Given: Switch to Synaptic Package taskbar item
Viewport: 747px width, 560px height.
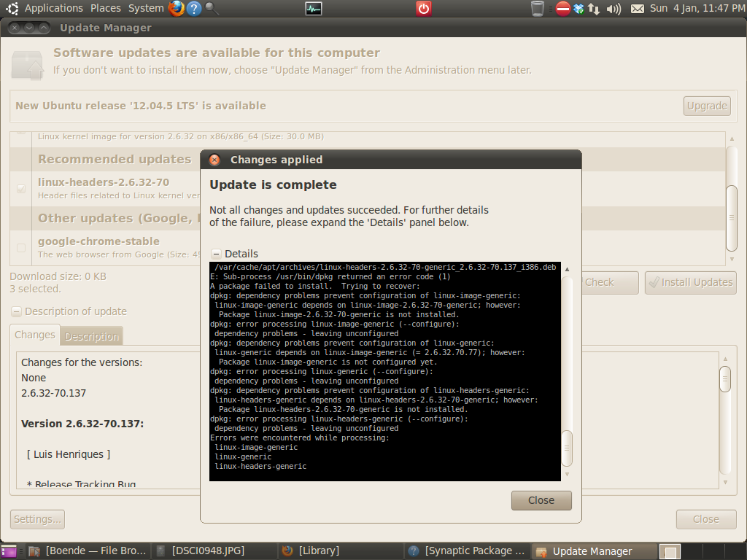Looking at the screenshot, I should point(467,551).
